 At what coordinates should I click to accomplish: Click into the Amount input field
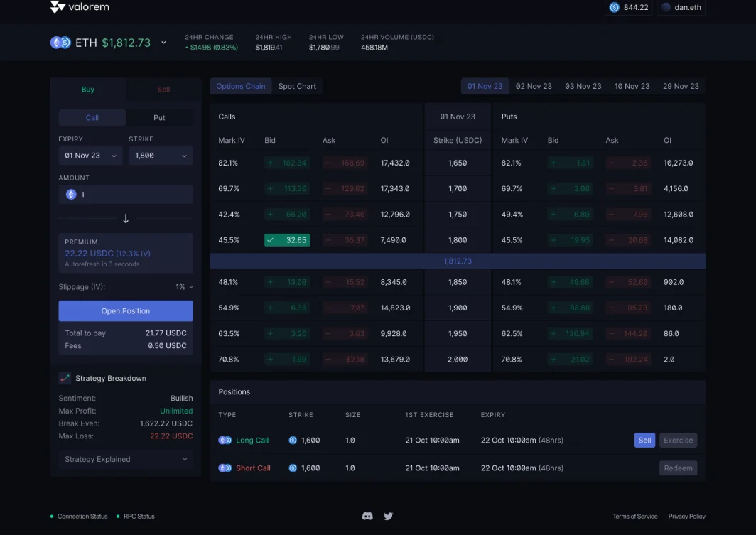[x=126, y=194]
